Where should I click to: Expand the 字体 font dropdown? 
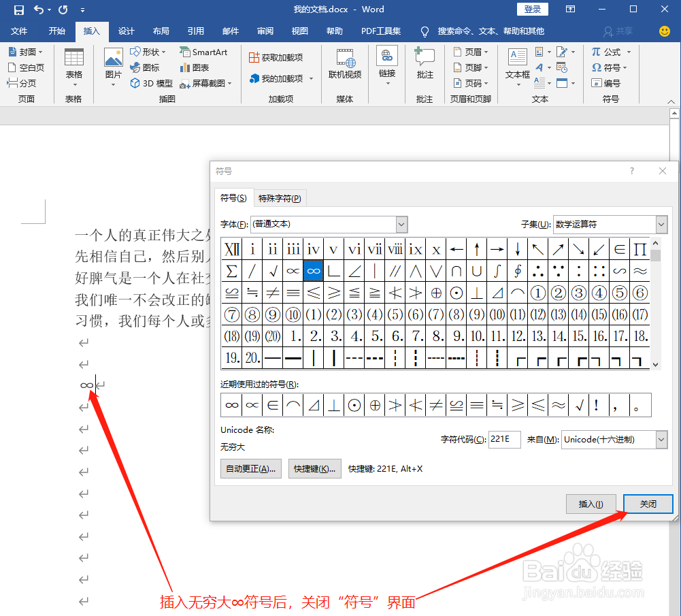pyautogui.click(x=402, y=225)
